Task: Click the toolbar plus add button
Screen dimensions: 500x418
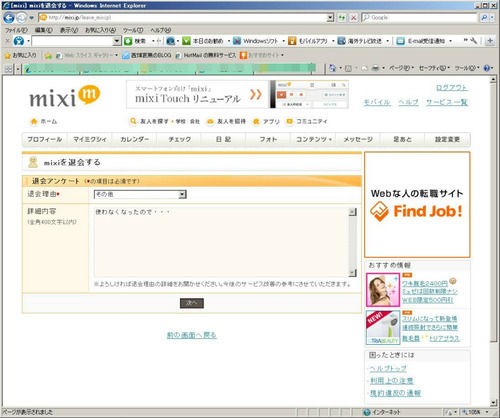Action: pyautogui.click(x=490, y=41)
